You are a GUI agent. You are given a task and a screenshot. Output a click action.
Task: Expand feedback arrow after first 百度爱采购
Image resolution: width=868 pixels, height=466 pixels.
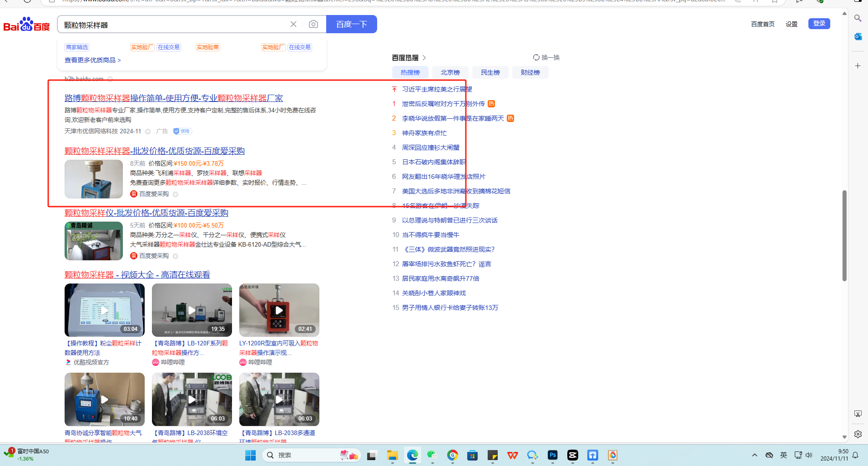[175, 194]
